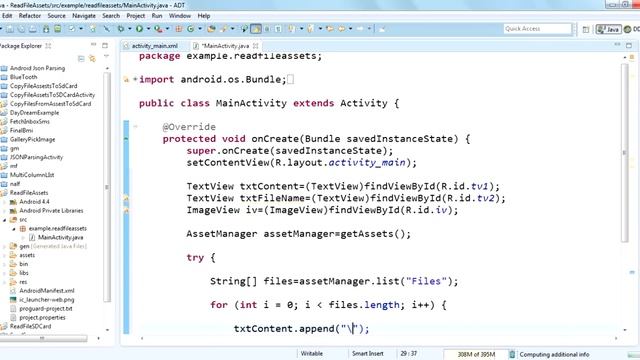This screenshot has width=640, height=360.
Task: Open the Refactor menu
Action: coord(30,16)
